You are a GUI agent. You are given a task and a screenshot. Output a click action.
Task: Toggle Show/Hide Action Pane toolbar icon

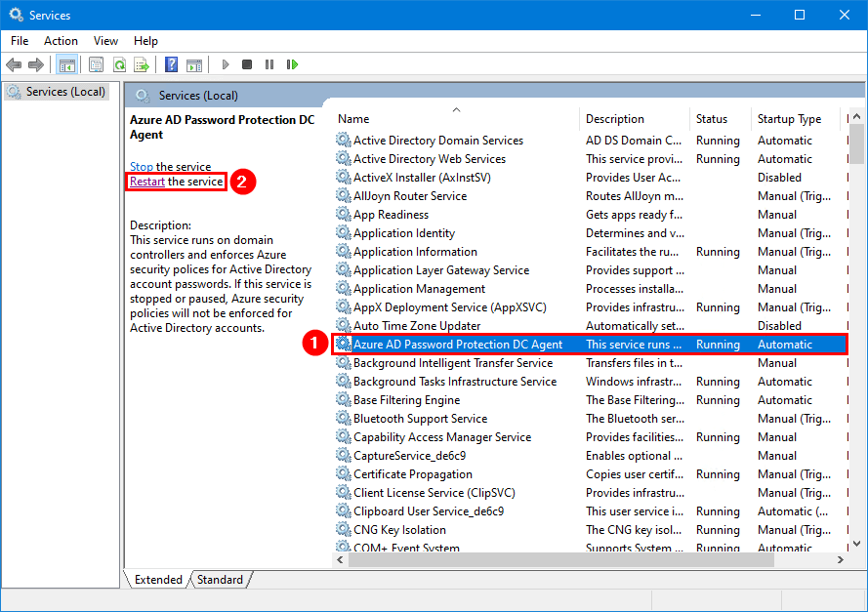[194, 64]
